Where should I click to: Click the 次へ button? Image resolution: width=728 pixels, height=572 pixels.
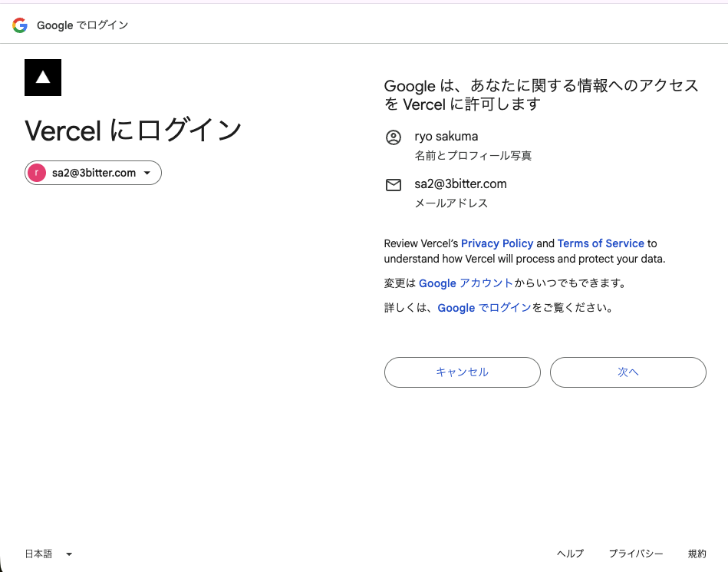point(628,372)
